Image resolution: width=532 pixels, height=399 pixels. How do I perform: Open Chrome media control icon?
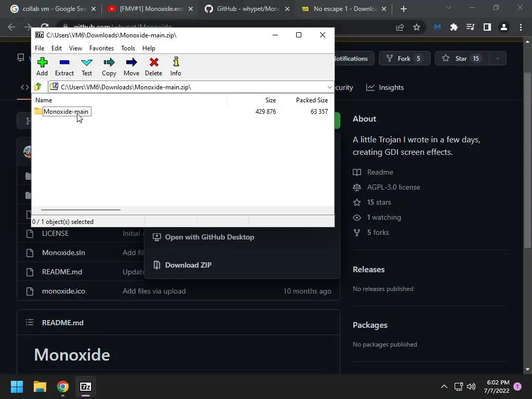[x=471, y=27]
